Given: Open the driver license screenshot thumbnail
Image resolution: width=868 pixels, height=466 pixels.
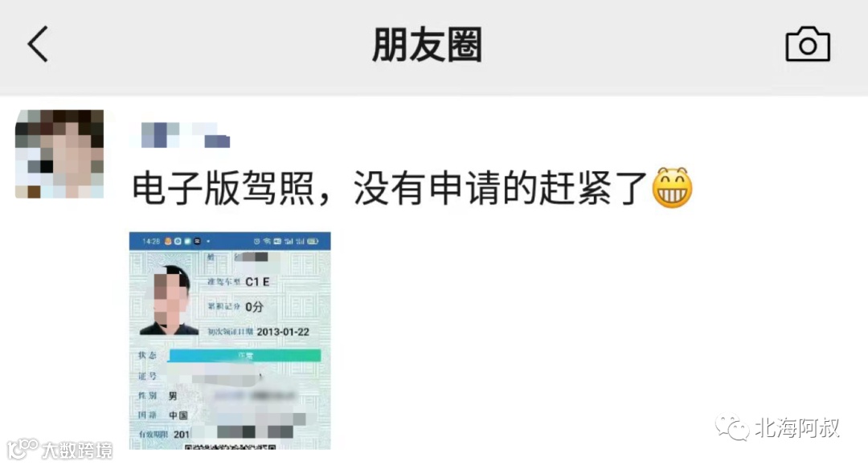Looking at the screenshot, I should tap(230, 341).
